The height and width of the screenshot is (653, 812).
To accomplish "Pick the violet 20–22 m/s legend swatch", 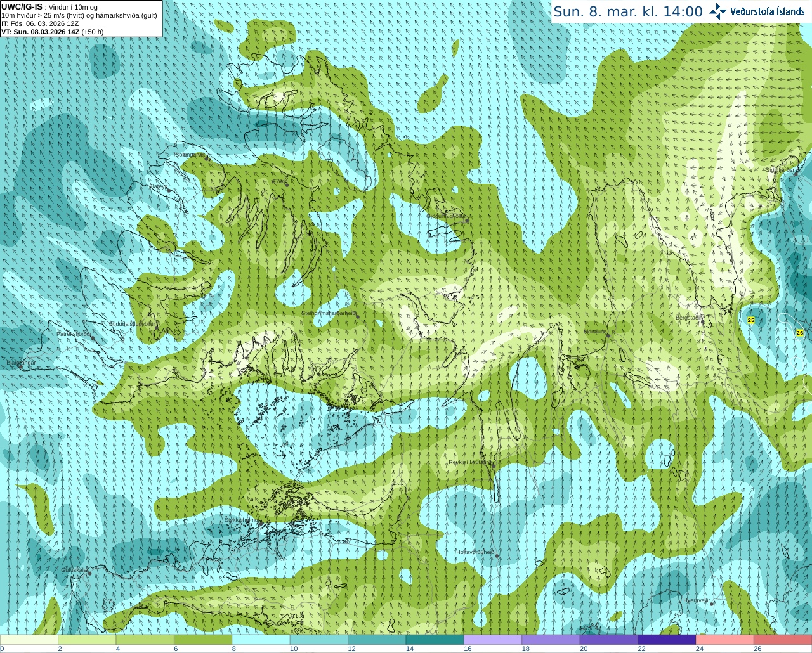I will 609,640.
